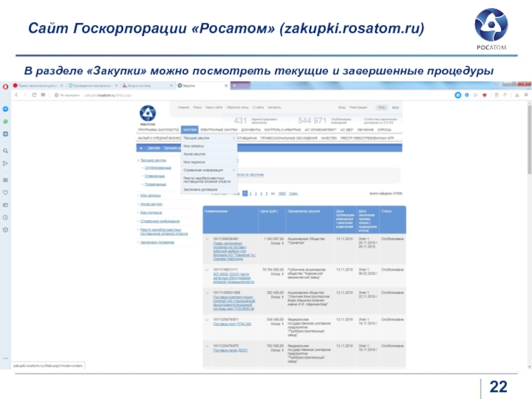Close the "Вход в систему" browser tab
Screen dimensions: 532x399
[x=172, y=86]
